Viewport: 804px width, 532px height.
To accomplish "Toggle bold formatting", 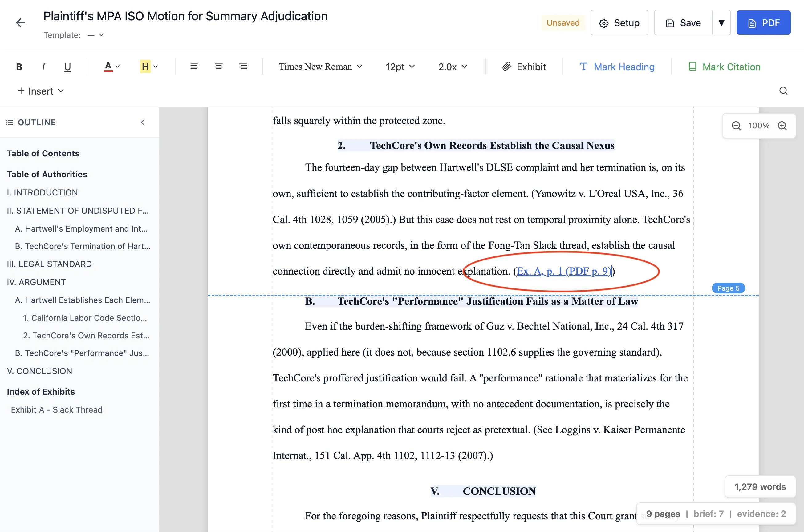I will point(19,66).
